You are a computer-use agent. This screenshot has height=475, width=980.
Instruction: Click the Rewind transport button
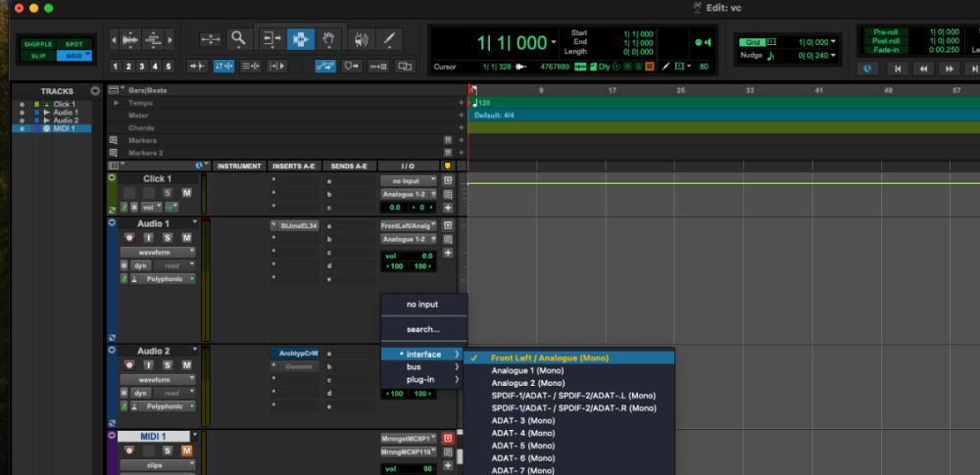coord(922,69)
